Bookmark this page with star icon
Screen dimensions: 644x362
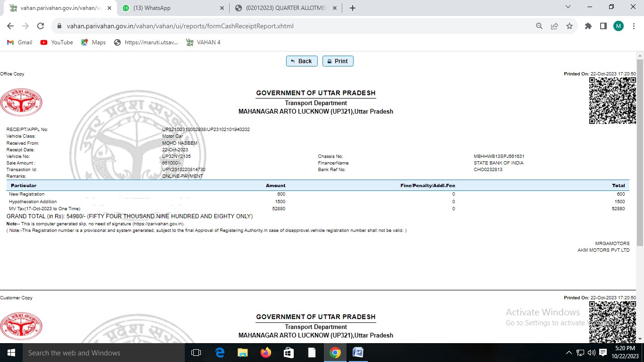coord(570,26)
